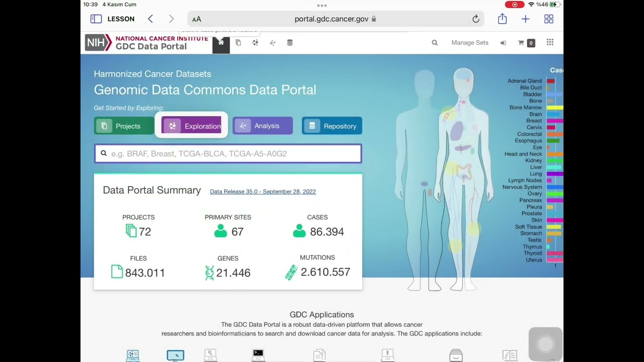Show the Safari tab overview grid

pyautogui.click(x=549, y=19)
